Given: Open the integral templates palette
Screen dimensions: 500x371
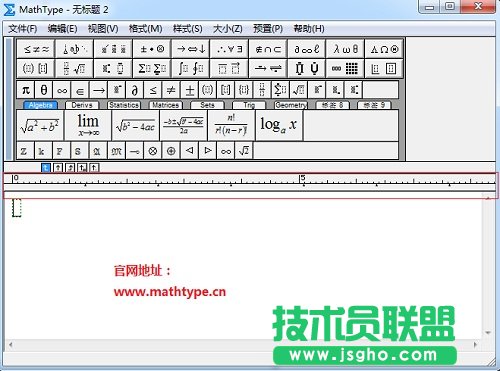Looking at the screenshot, I should pyautogui.click(x=191, y=69).
